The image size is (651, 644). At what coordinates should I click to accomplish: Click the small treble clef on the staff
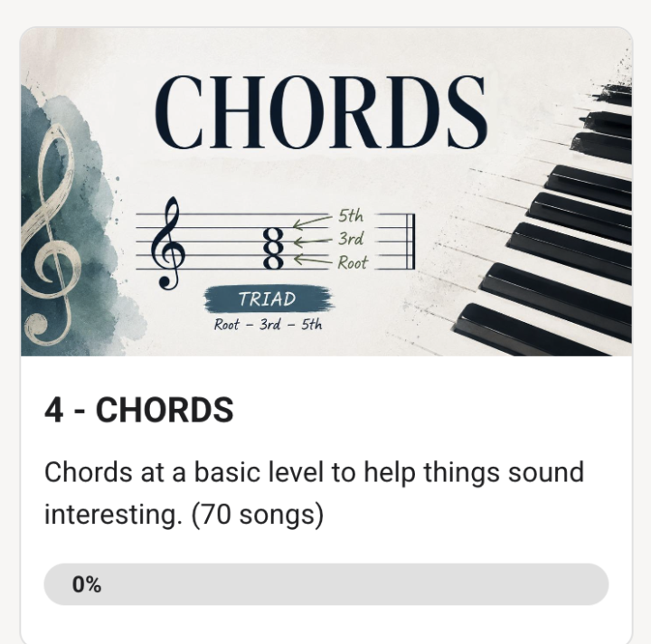tap(168, 243)
